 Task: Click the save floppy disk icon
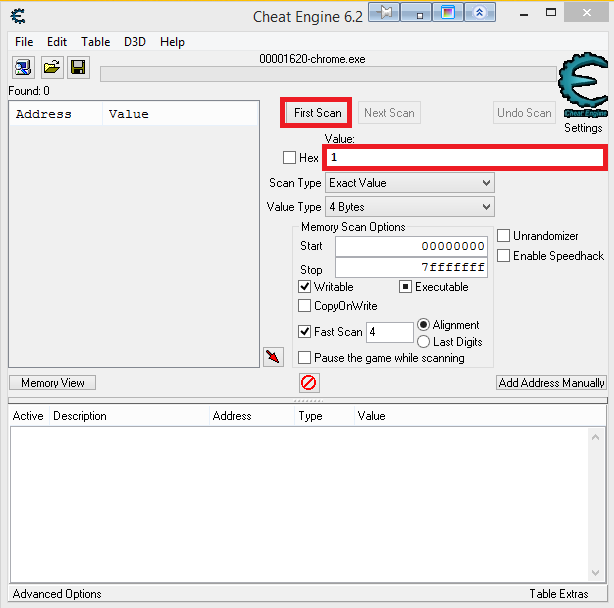coord(78,67)
